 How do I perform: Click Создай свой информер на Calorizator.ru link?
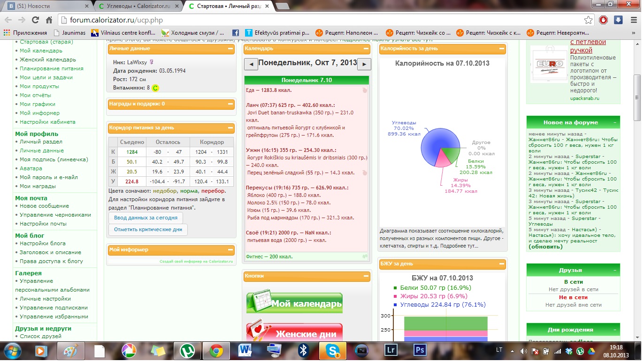[x=196, y=262]
